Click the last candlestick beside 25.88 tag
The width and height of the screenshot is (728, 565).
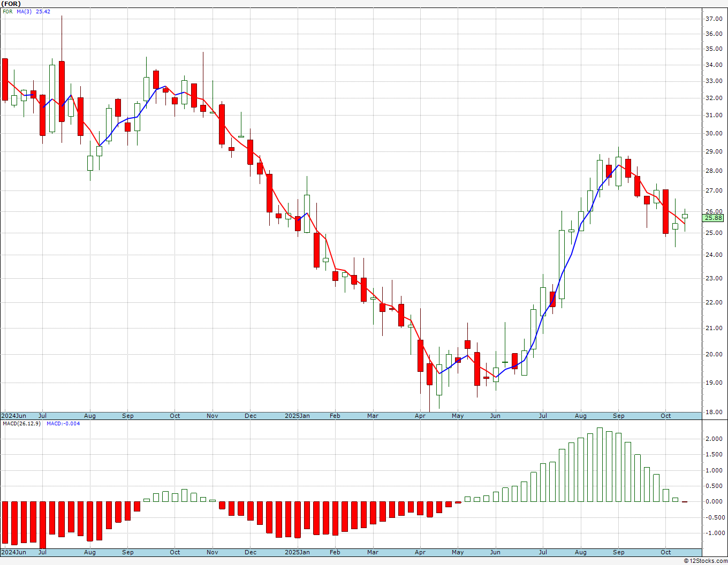click(685, 216)
